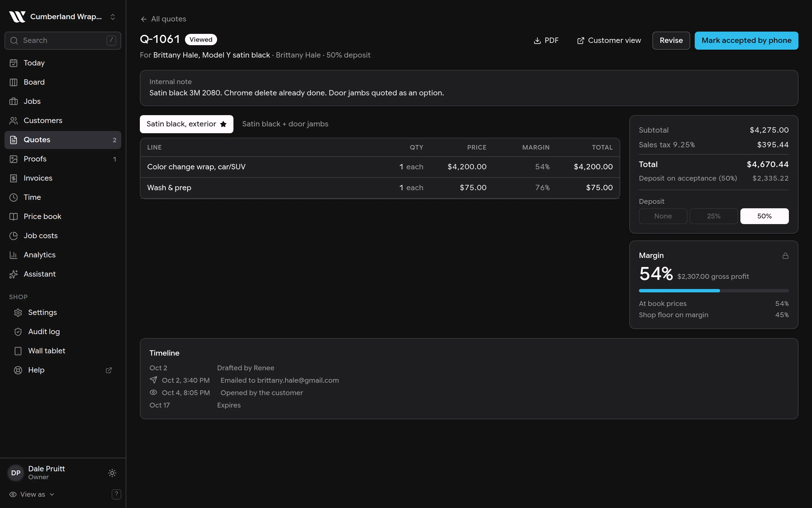Click the question mark help icon
Viewport: 812px width, 508px height.
coord(116,494)
